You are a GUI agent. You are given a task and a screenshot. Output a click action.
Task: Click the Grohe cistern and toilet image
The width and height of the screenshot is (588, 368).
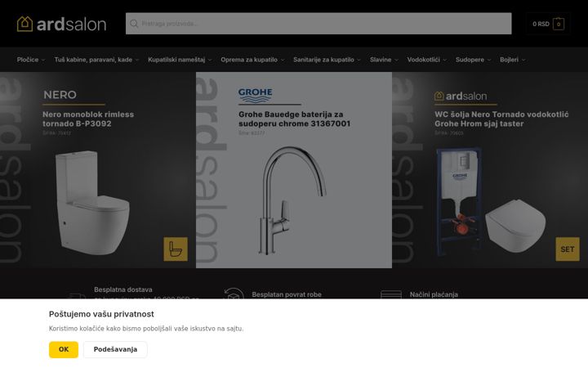[x=491, y=202]
